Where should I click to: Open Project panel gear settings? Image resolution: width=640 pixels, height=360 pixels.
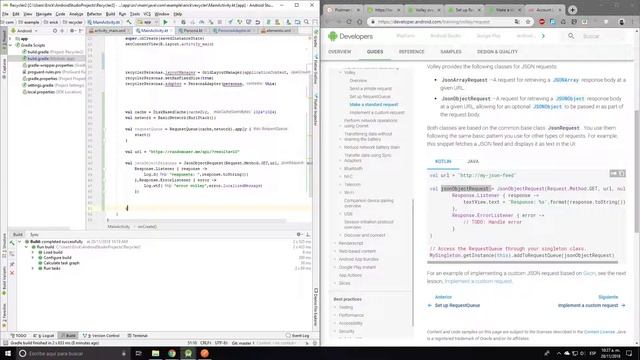tap(72, 31)
